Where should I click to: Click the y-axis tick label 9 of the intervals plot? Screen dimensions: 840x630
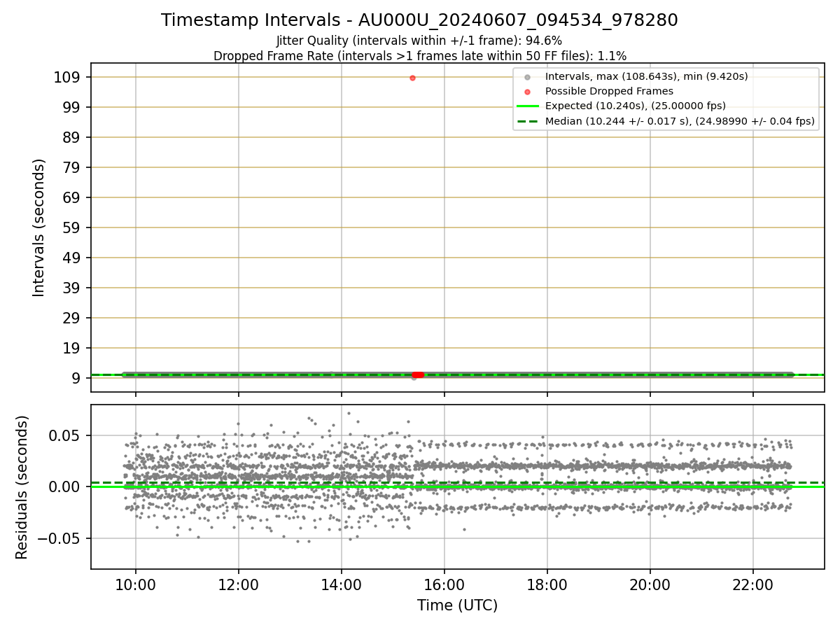click(x=77, y=378)
